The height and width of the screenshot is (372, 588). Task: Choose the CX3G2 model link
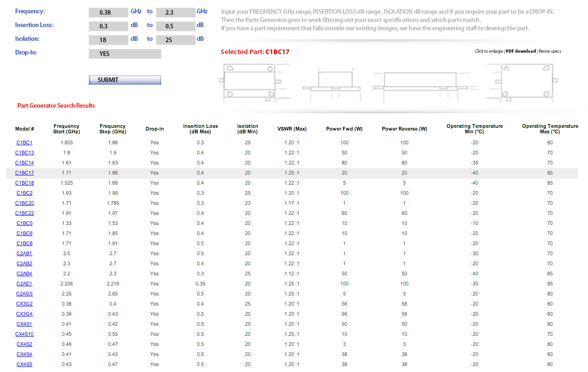[24, 304]
